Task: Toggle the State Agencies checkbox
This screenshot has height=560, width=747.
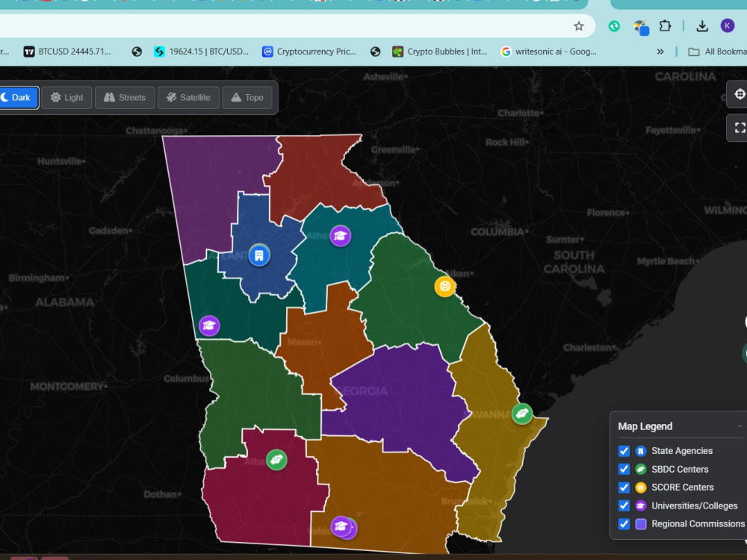Action: point(624,451)
